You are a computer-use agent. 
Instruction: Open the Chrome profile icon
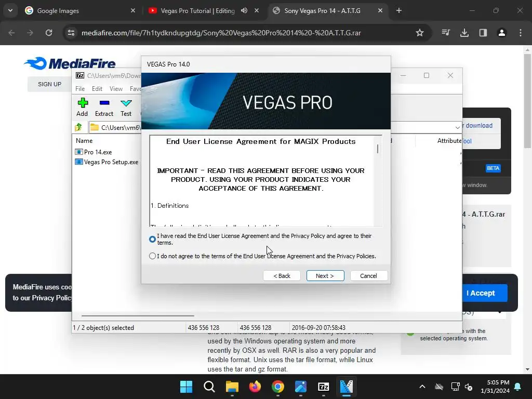pyautogui.click(x=502, y=33)
